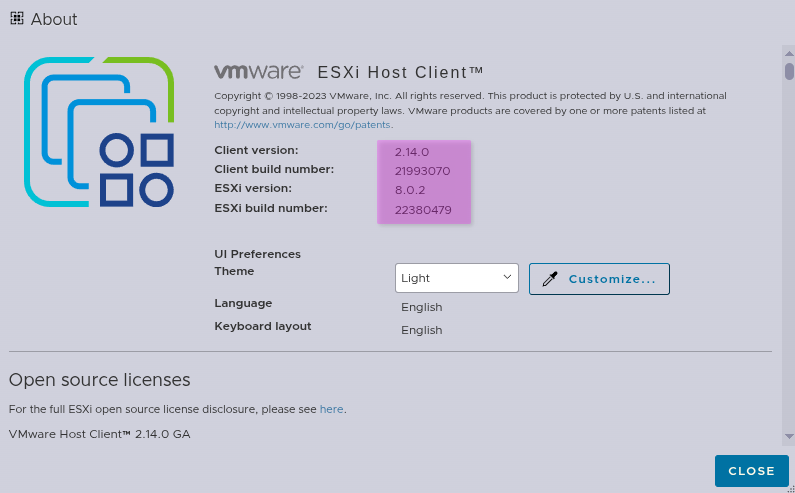Open the Theme dropdown showing Light
The image size is (795, 493).
(456, 278)
